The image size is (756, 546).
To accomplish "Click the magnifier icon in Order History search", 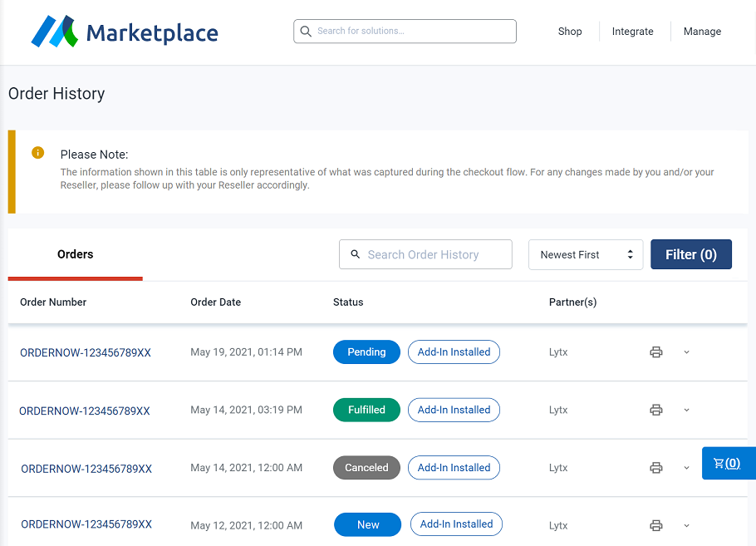I will pyautogui.click(x=356, y=254).
